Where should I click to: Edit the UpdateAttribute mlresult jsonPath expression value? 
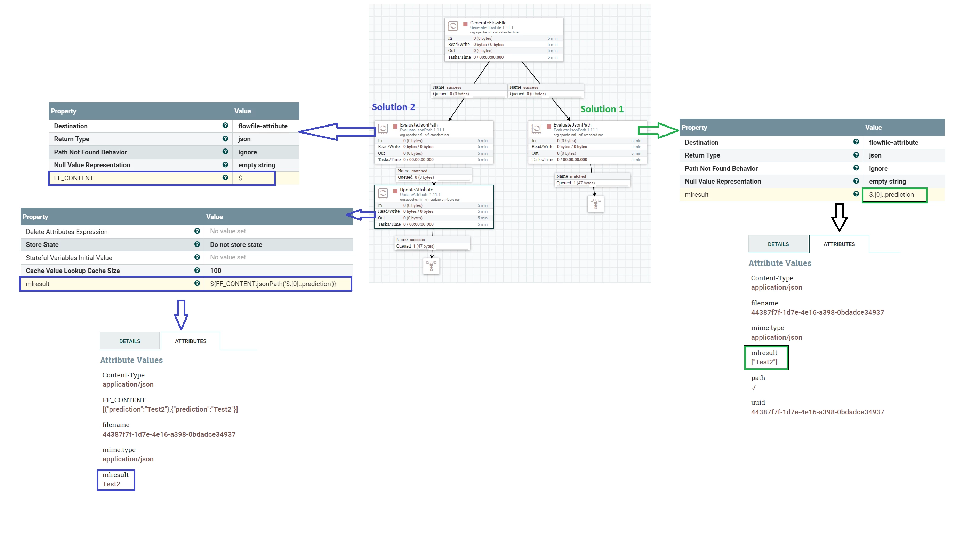[278, 284]
